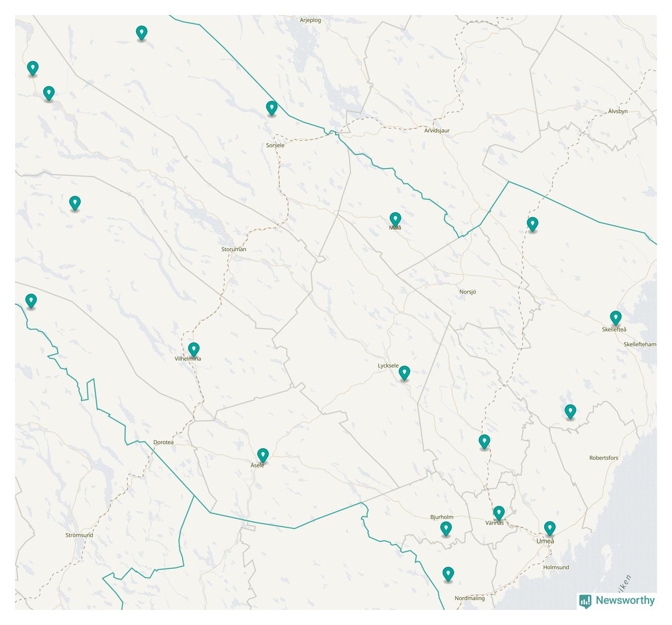Select the pin far west of Storuman
The width and height of the screenshot is (672, 625).
(x=75, y=203)
